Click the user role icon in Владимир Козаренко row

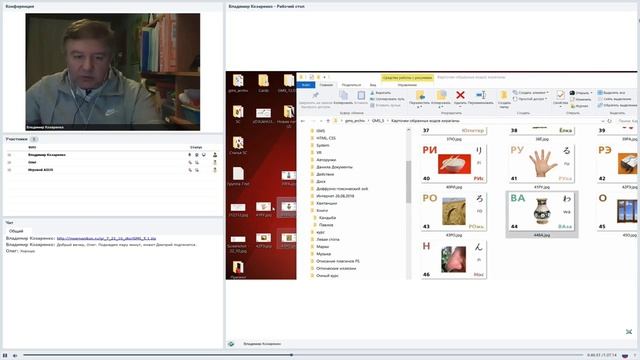coord(215,155)
